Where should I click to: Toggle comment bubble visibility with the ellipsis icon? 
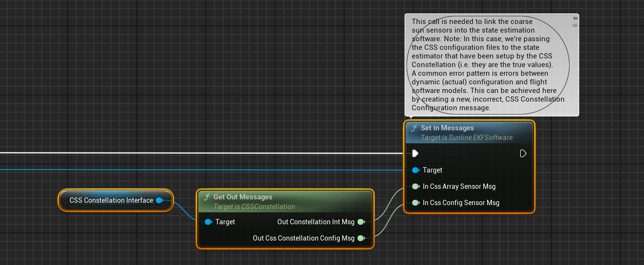coord(574,25)
